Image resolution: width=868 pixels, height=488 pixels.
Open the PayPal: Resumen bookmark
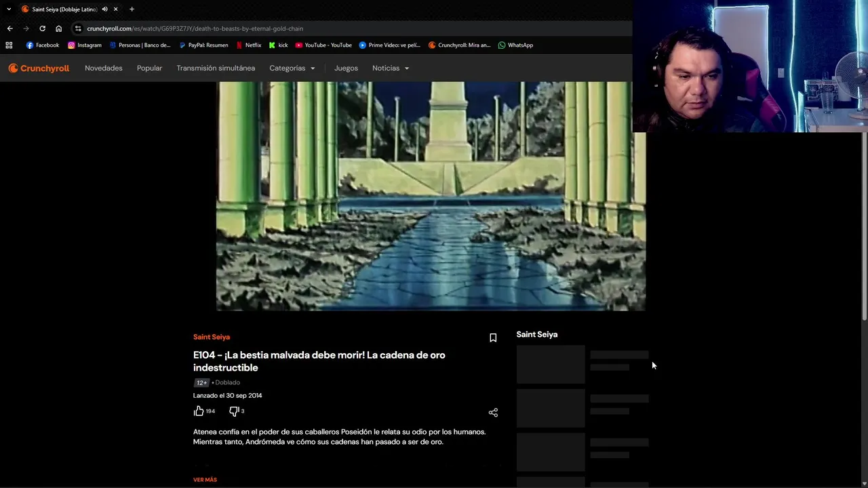point(203,45)
